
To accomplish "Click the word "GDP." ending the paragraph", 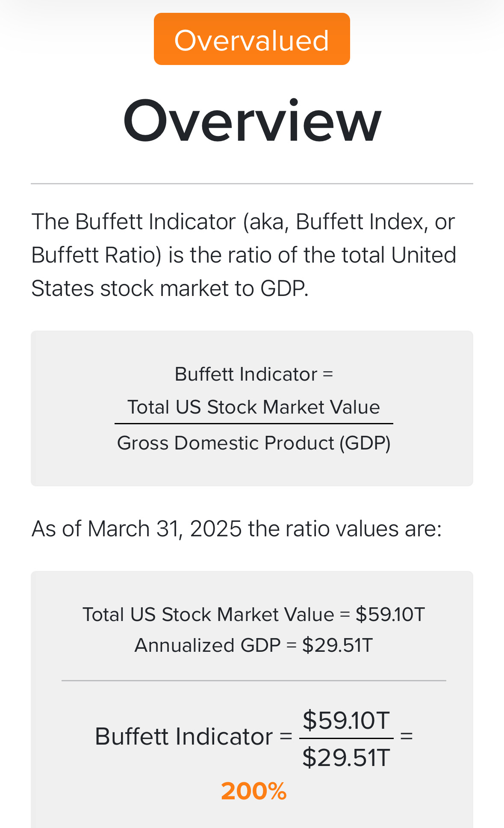I will [284, 289].
